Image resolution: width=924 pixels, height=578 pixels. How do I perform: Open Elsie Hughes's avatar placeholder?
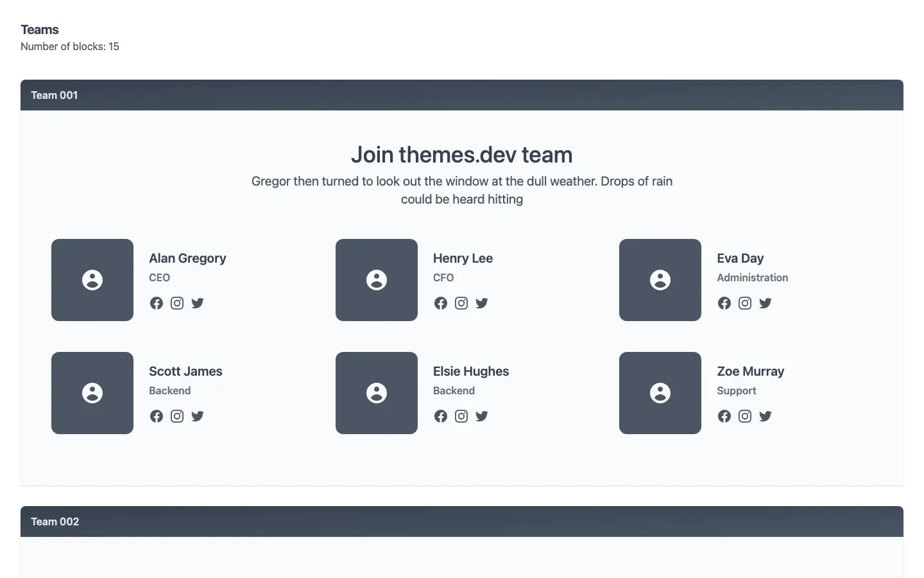[377, 393]
